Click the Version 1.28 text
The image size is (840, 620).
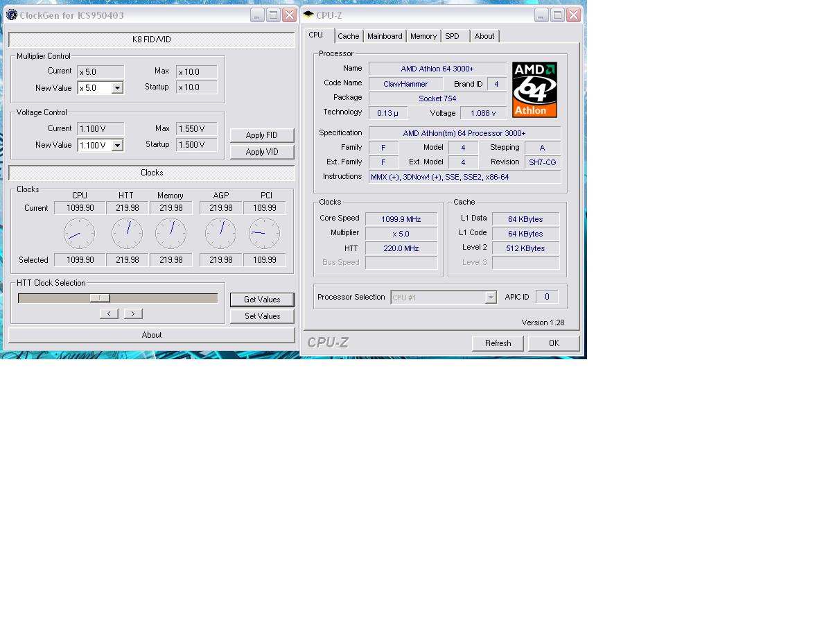(x=543, y=322)
